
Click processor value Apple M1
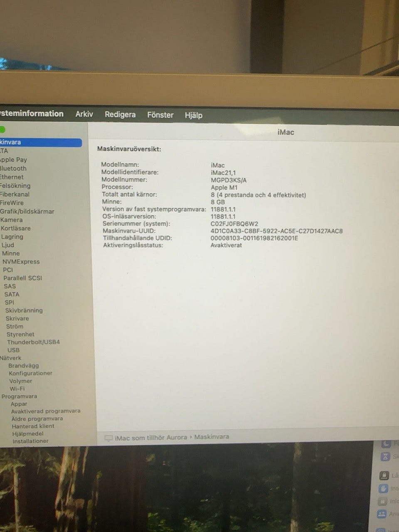[x=224, y=187]
